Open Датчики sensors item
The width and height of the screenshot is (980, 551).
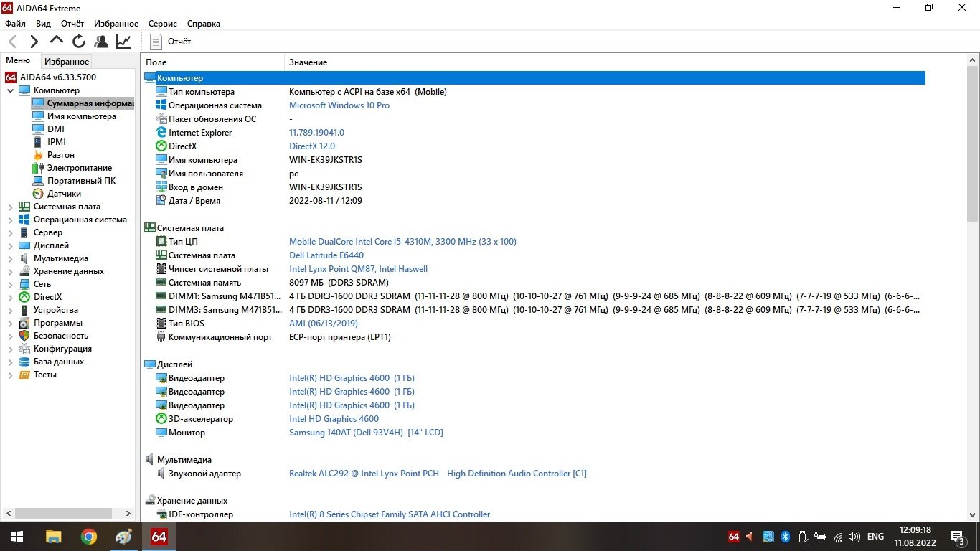click(x=64, y=194)
